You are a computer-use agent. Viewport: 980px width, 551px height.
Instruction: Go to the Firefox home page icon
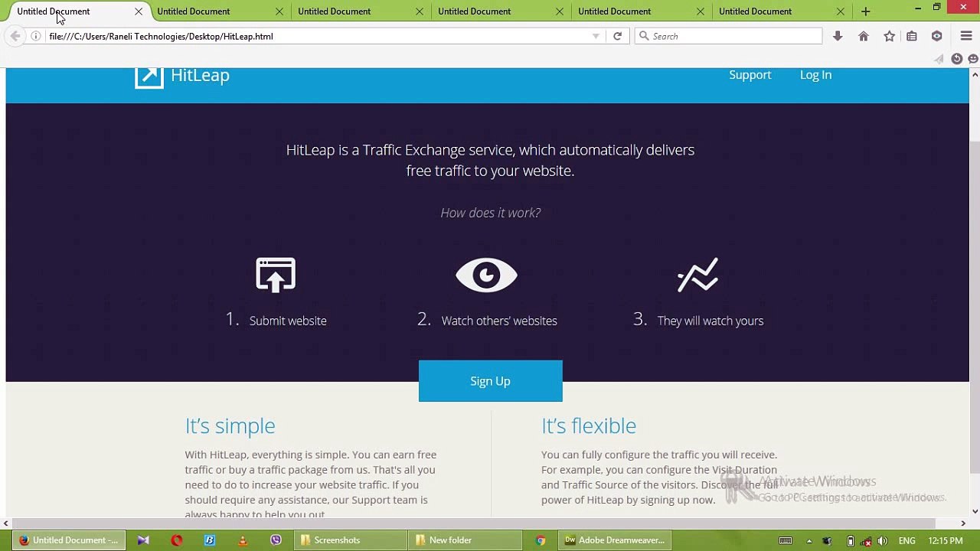[x=864, y=36]
